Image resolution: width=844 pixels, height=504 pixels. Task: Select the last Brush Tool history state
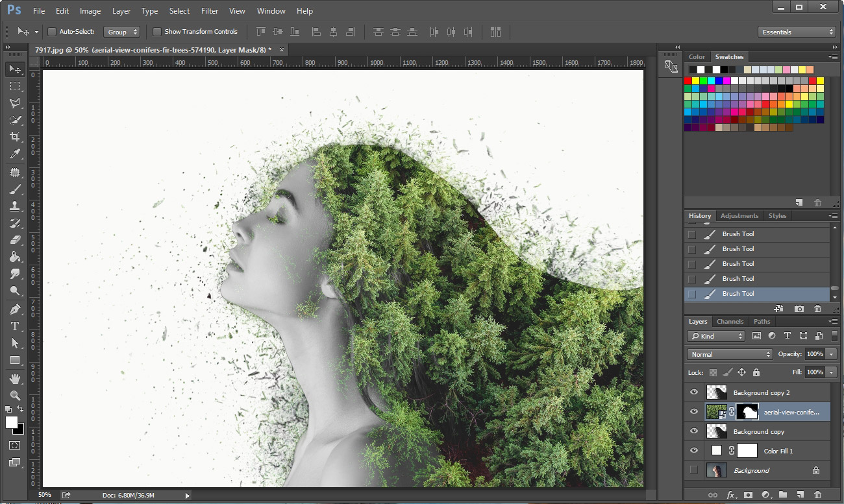tap(757, 294)
